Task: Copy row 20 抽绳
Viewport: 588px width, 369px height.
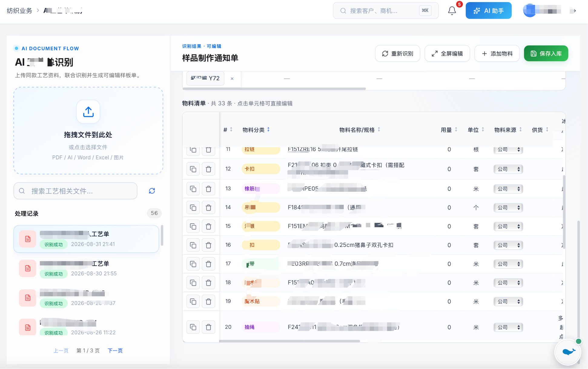Action: coord(193,327)
